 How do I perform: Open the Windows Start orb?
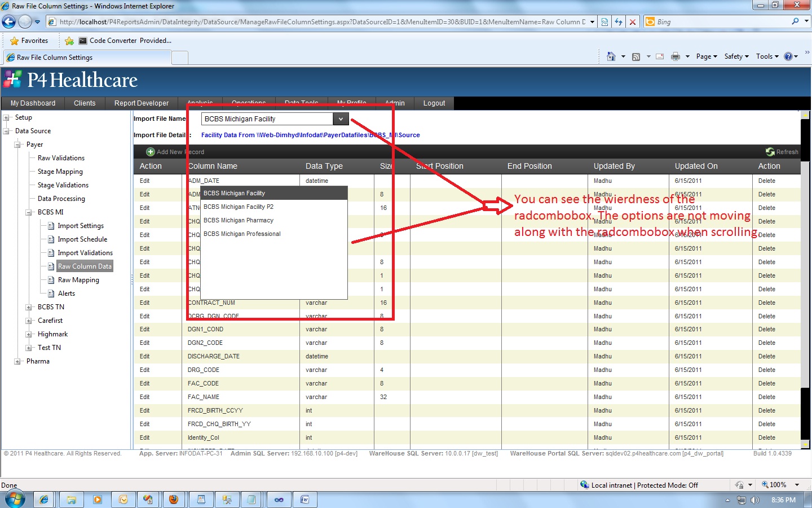pyautogui.click(x=15, y=500)
